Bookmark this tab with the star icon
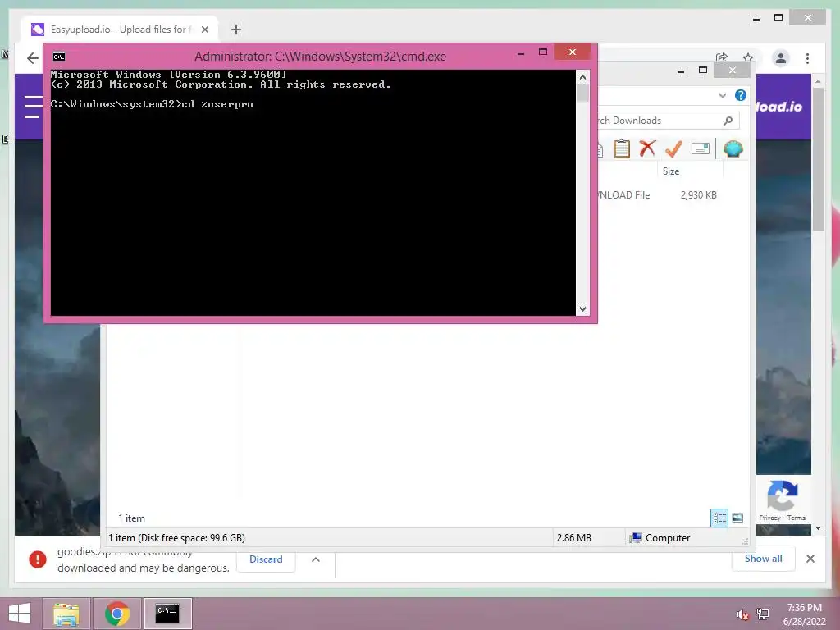Image resolution: width=840 pixels, height=630 pixels. tap(748, 57)
